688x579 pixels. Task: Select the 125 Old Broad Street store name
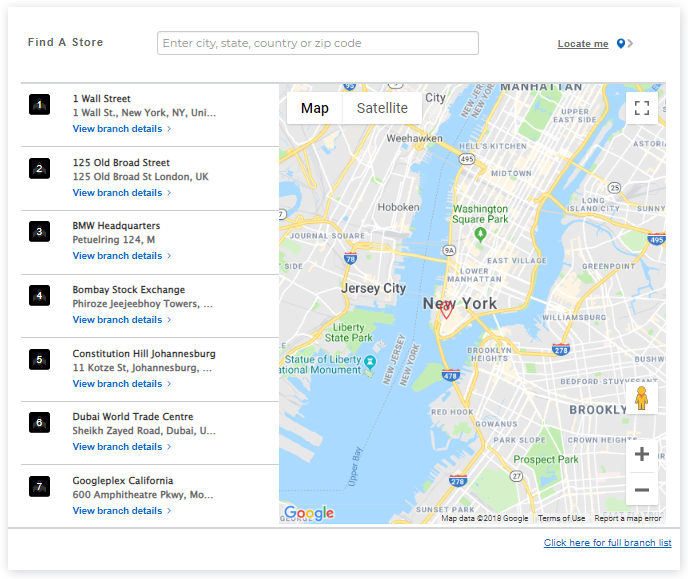(x=121, y=163)
